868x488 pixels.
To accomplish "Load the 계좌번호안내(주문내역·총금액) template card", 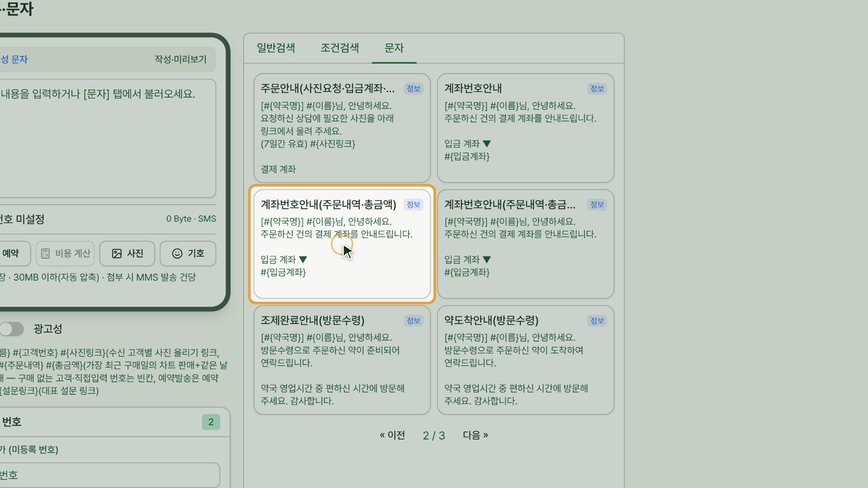I will 342,244.
